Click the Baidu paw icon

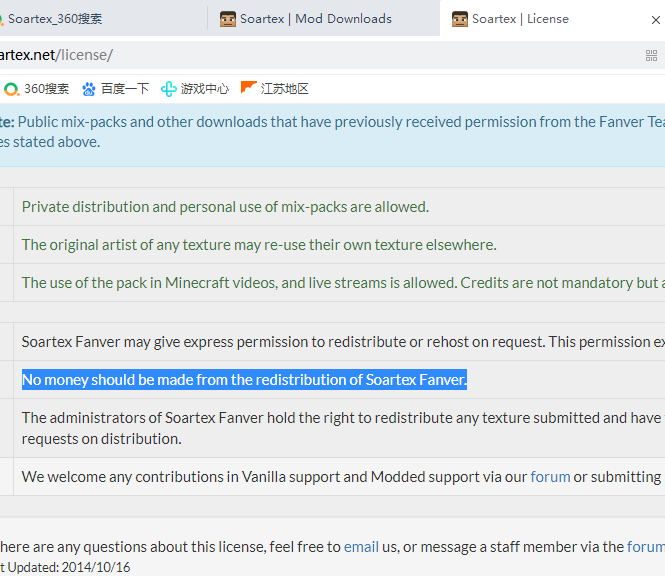point(89,89)
